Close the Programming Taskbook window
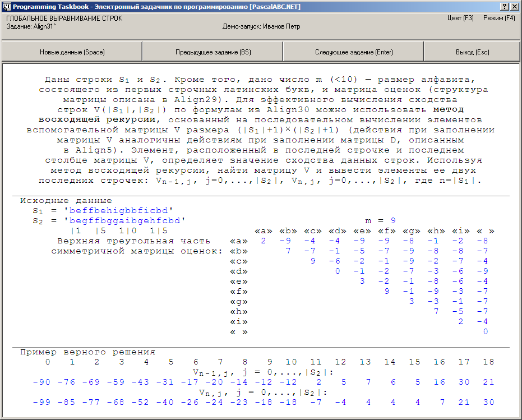 (514, 7)
